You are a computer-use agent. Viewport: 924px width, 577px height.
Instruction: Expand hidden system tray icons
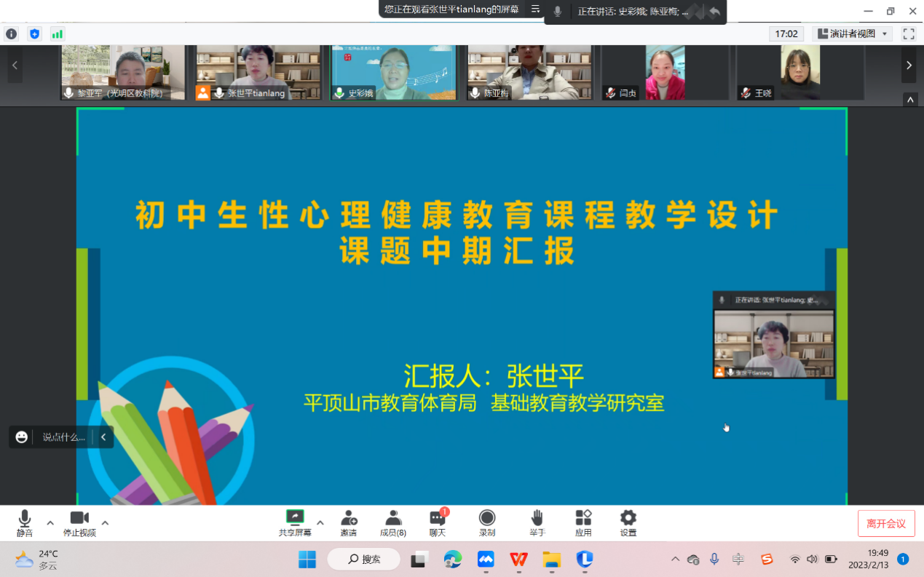click(674, 560)
